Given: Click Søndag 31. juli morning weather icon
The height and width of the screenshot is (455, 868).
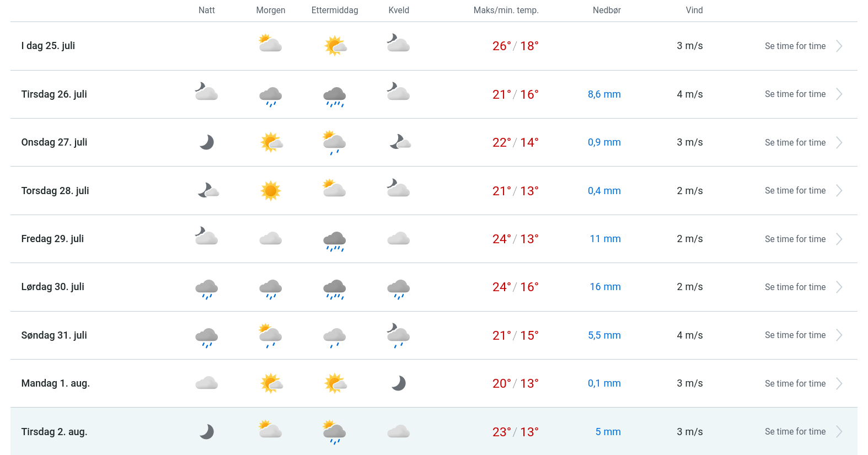Looking at the screenshot, I should coord(271,336).
